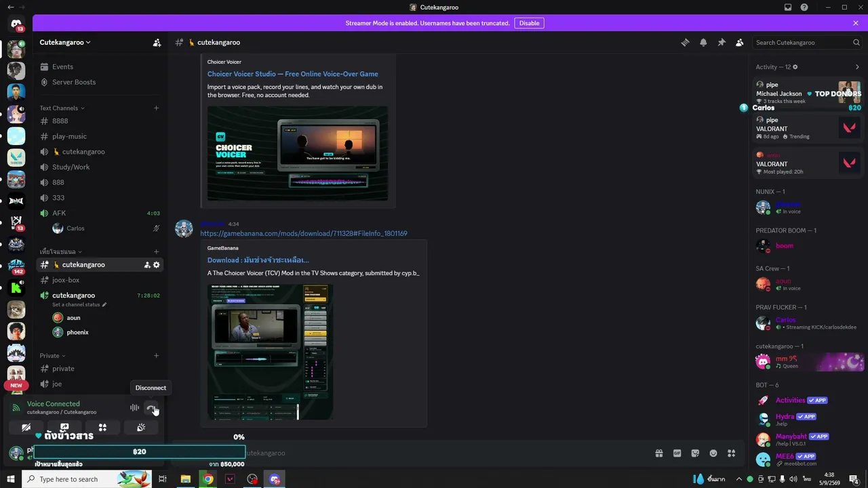Screen dimensions: 868x488
Task: Open File Explorer from taskbar
Action: pyautogui.click(x=185, y=479)
